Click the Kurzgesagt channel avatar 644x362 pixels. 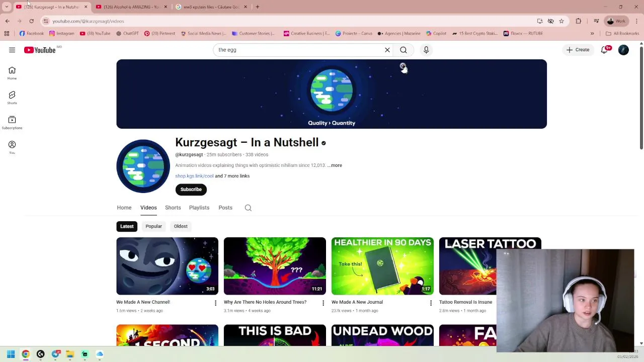[143, 166]
